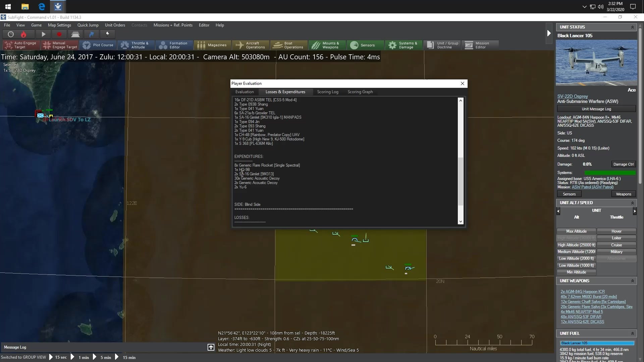Open File Explorer from the Windows taskbar

[25, 7]
